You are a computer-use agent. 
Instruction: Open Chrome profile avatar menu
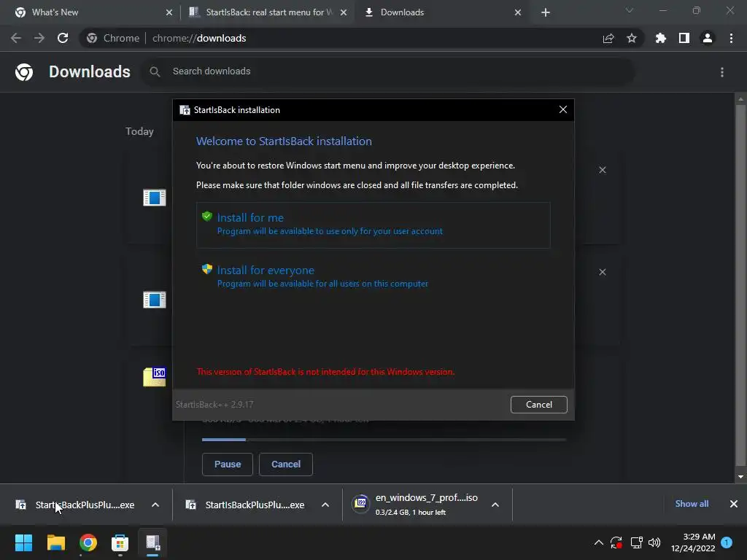(708, 38)
